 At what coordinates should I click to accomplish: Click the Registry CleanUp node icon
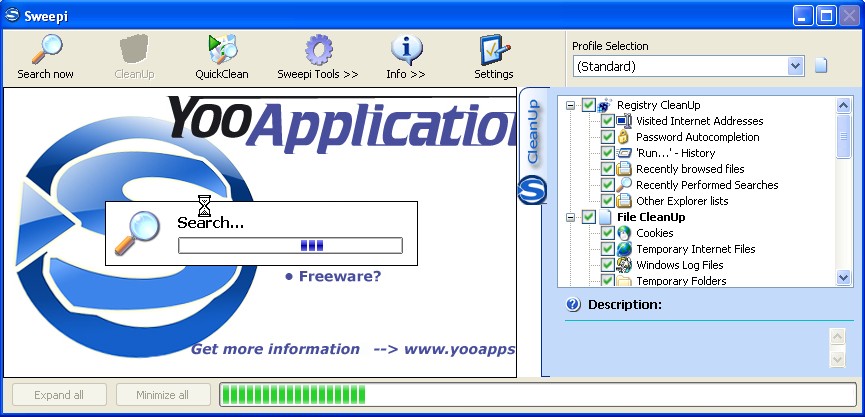[605, 104]
